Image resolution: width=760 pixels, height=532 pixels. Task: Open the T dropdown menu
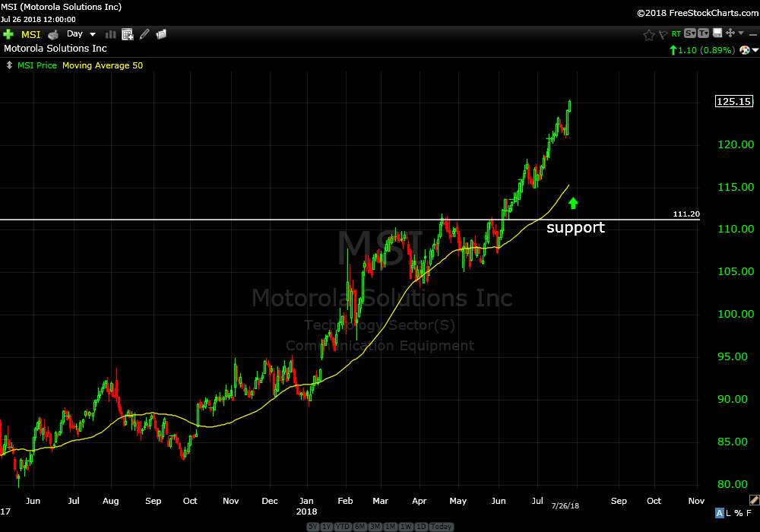(703, 33)
